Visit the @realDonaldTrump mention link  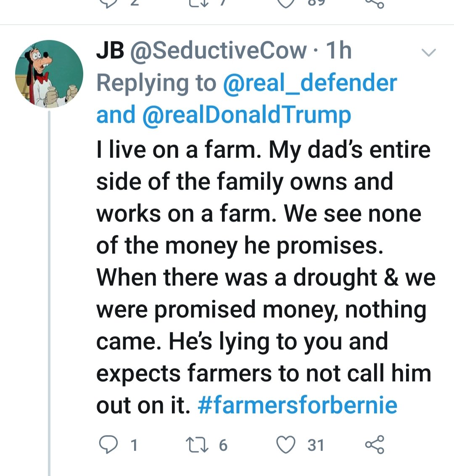click(246, 114)
